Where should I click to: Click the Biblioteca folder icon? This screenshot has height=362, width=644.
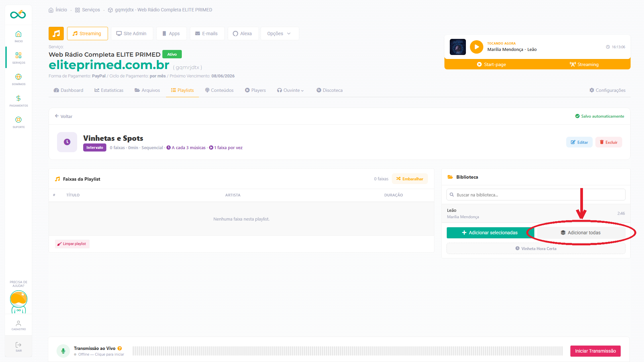(x=450, y=177)
